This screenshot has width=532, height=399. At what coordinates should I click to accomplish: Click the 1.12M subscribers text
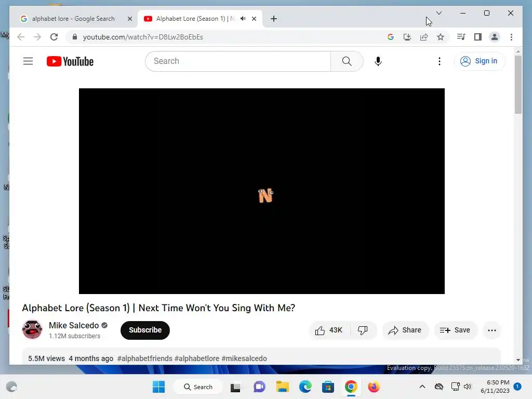pos(75,336)
